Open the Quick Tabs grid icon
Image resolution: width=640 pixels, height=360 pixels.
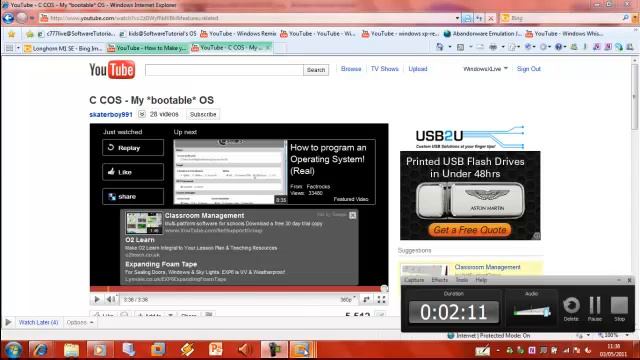click(9, 48)
